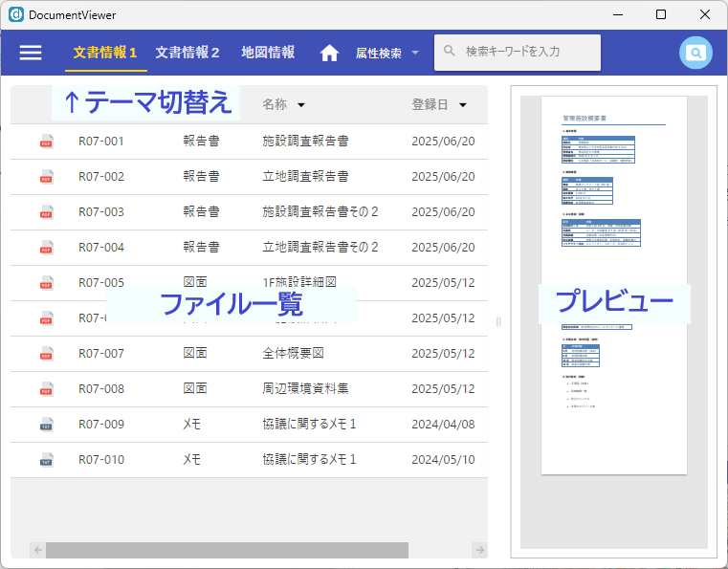This screenshot has height=569, width=728.
Task: Click the round search button
Action: click(x=695, y=53)
